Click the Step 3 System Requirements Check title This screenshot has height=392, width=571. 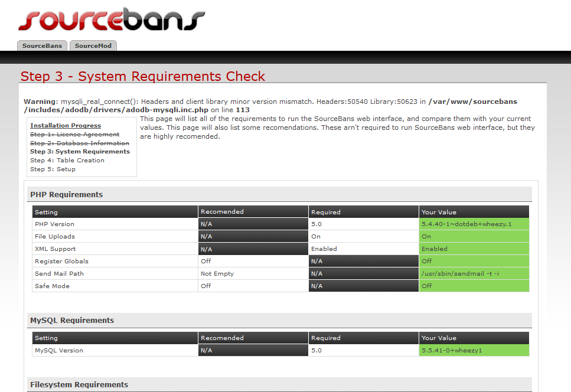(x=143, y=76)
